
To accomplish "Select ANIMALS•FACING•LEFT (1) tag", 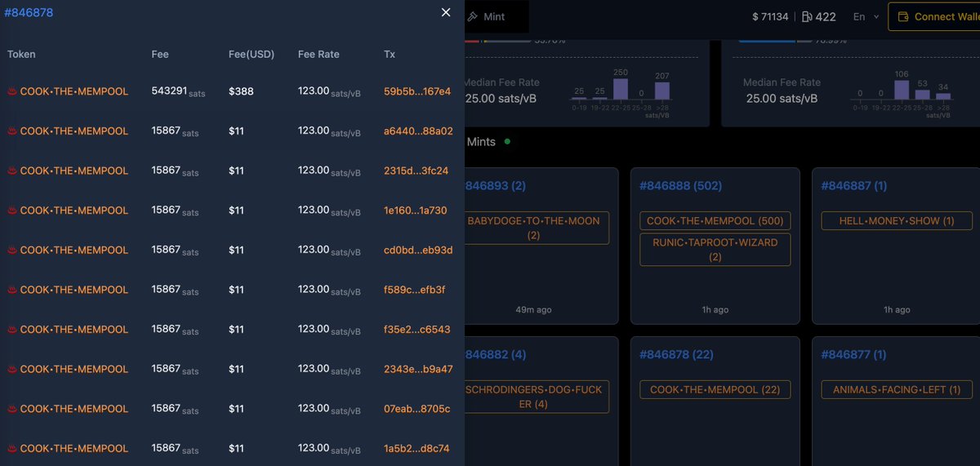I will pyautogui.click(x=897, y=389).
